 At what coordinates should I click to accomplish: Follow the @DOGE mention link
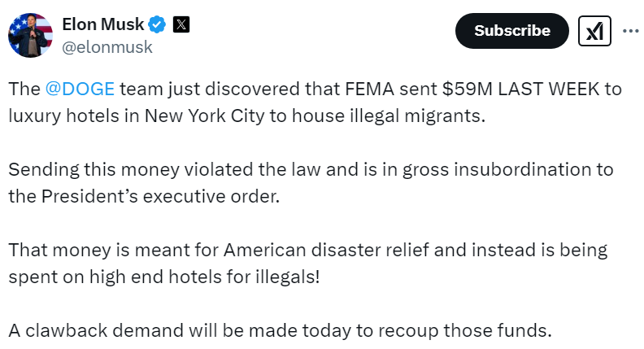[x=87, y=90]
